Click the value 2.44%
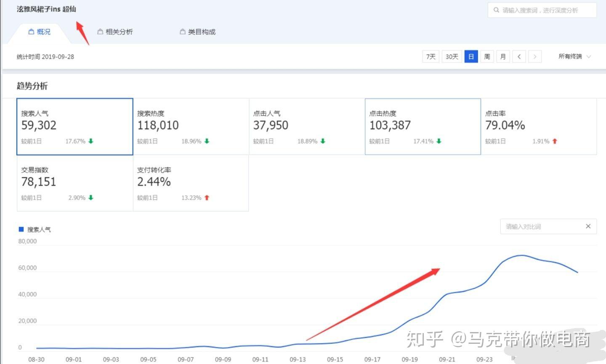The height and width of the screenshot is (364, 606). point(154,182)
